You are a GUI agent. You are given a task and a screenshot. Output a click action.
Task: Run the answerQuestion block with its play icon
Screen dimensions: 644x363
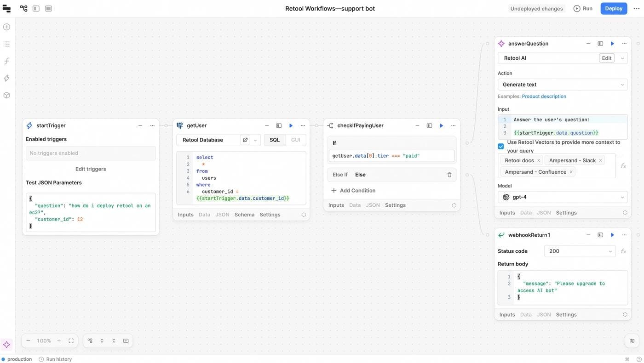[x=612, y=43]
